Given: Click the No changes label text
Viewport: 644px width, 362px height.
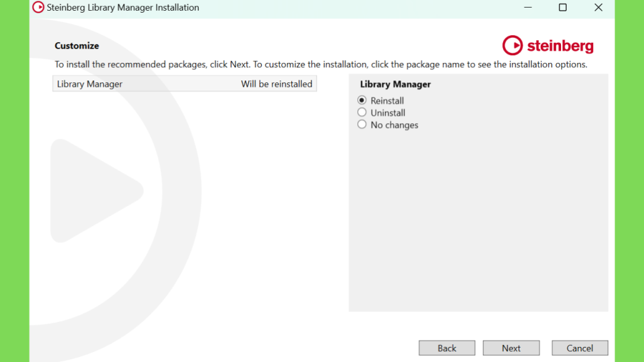Looking at the screenshot, I should click(394, 125).
